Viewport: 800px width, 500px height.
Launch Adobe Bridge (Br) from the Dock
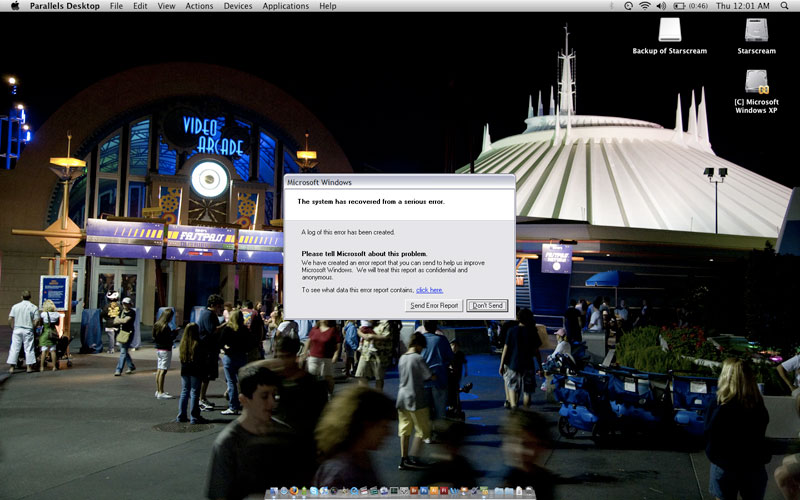(414, 491)
